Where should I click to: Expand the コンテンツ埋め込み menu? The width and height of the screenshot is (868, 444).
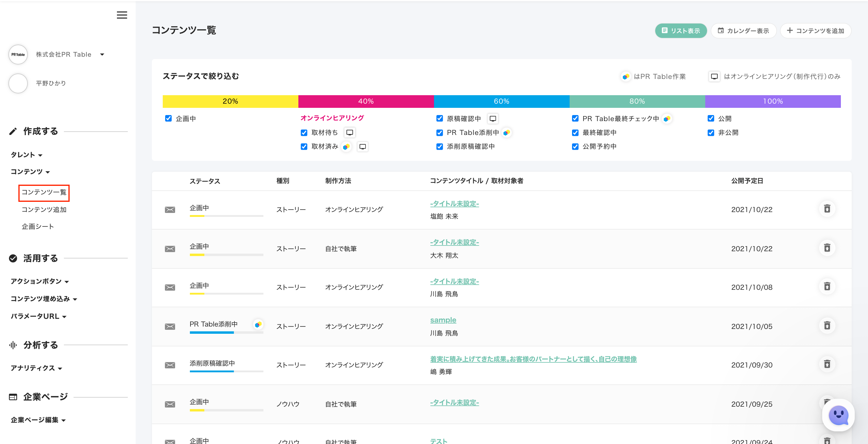pyautogui.click(x=44, y=299)
